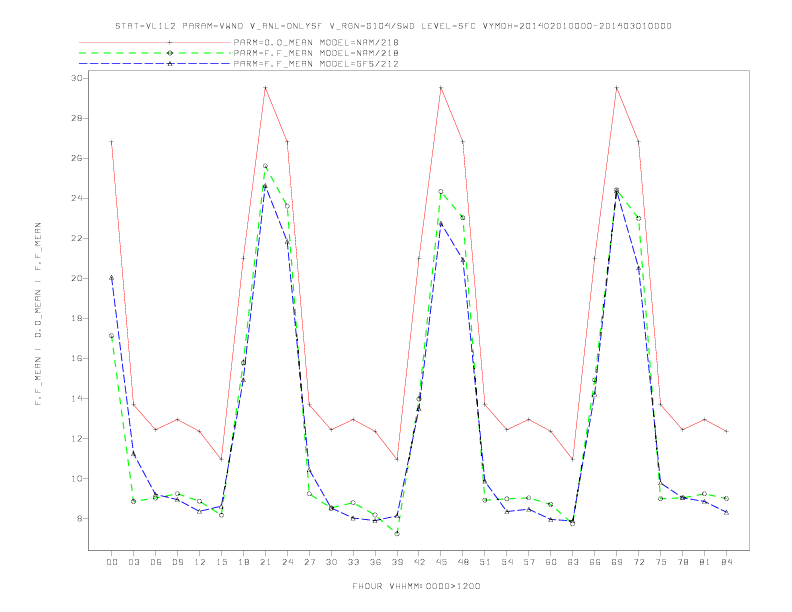Select blue triangle data point at hour 24

pos(287,242)
